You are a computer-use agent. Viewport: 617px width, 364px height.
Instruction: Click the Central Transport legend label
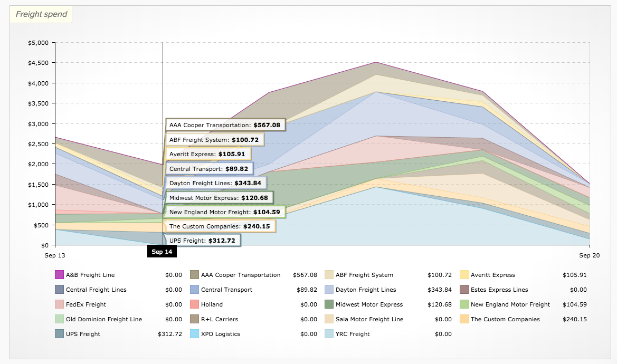[226, 290]
